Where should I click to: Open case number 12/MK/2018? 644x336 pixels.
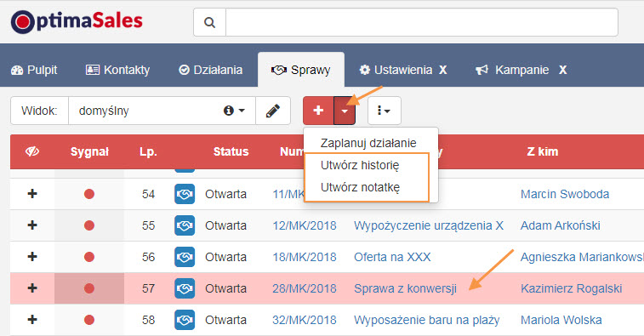305,225
